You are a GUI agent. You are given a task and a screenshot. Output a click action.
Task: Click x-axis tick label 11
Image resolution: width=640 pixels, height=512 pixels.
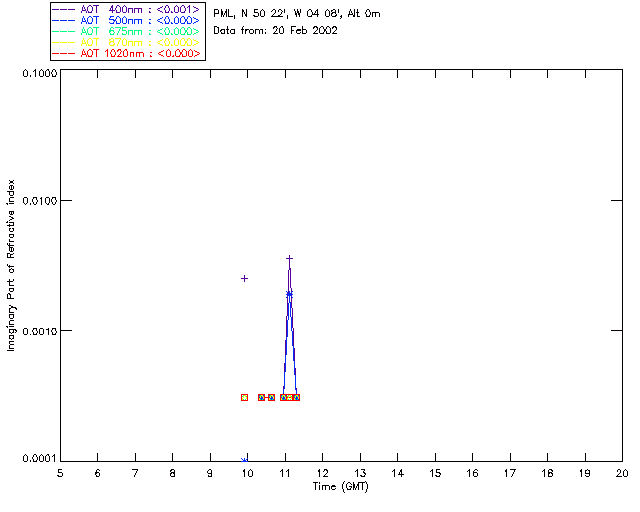point(285,473)
